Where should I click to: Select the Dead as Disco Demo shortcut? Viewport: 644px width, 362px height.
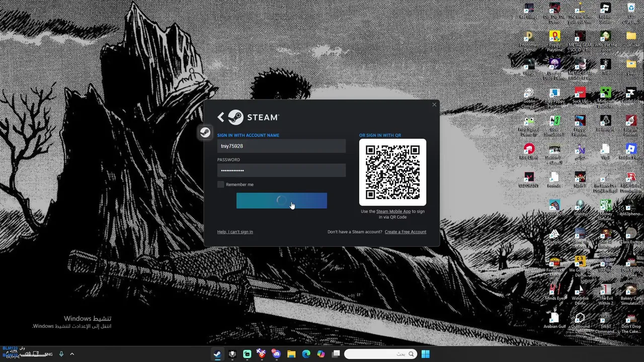[x=554, y=69]
